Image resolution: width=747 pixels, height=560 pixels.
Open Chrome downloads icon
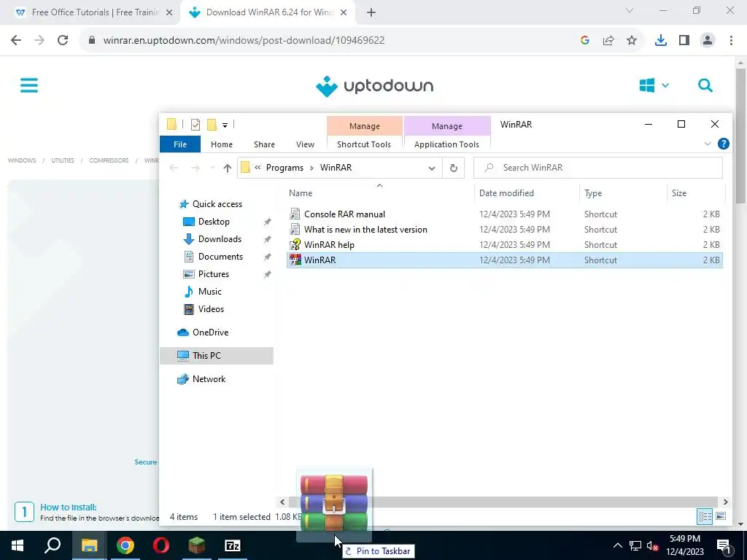coord(660,41)
